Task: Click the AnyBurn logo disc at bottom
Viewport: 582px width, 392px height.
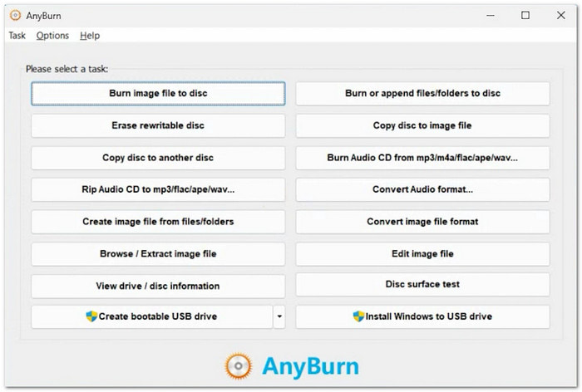Action: click(239, 366)
